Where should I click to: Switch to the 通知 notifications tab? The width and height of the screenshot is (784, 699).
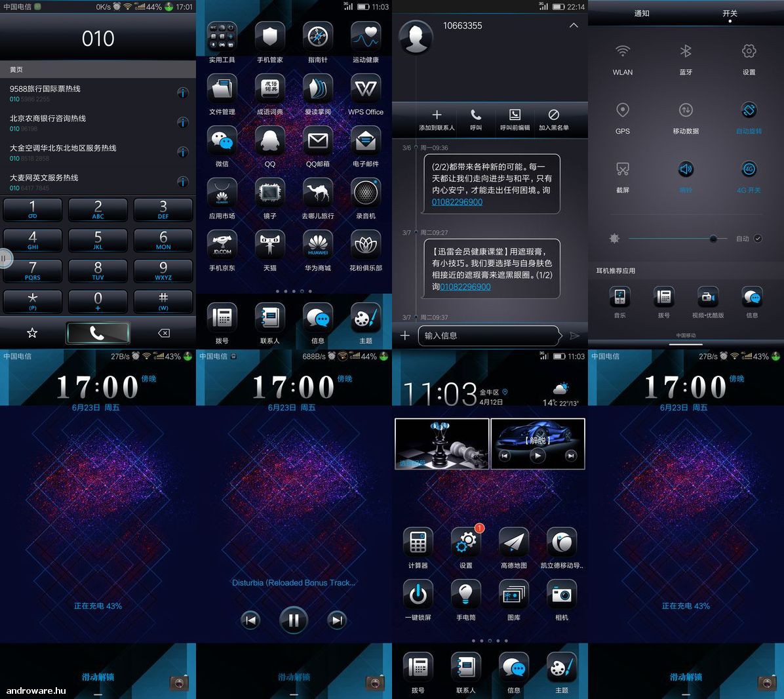[642, 14]
